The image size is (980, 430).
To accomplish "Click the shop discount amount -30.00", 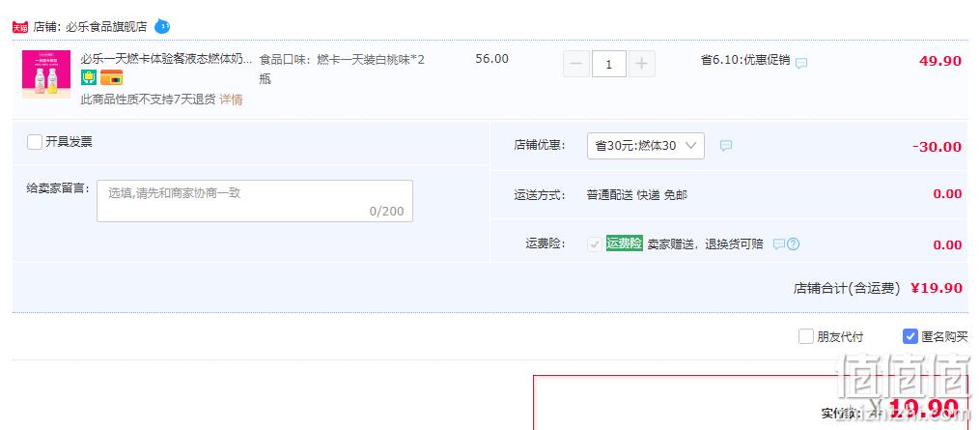I will [937, 147].
